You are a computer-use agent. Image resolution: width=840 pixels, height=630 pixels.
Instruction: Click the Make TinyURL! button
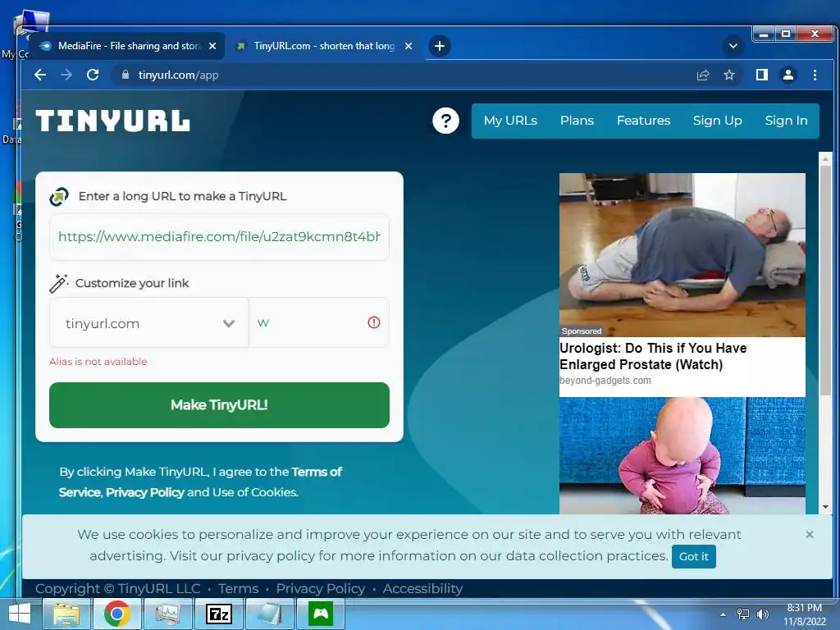(x=219, y=405)
